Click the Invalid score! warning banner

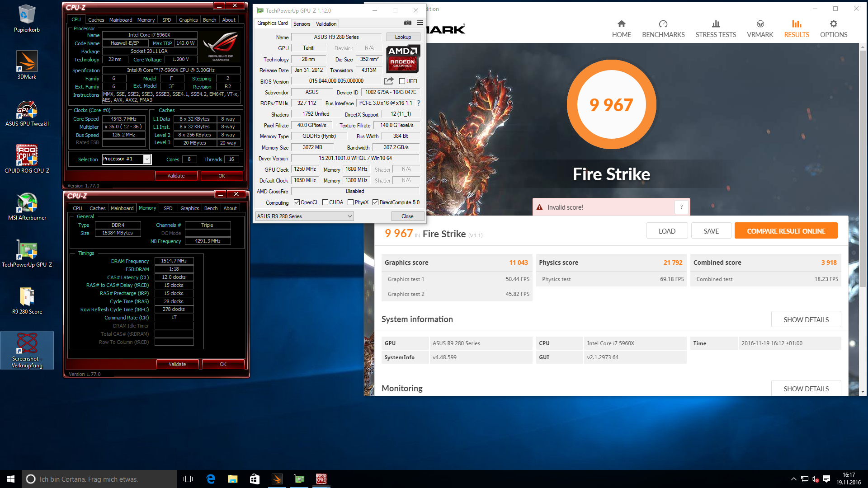pyautogui.click(x=611, y=207)
